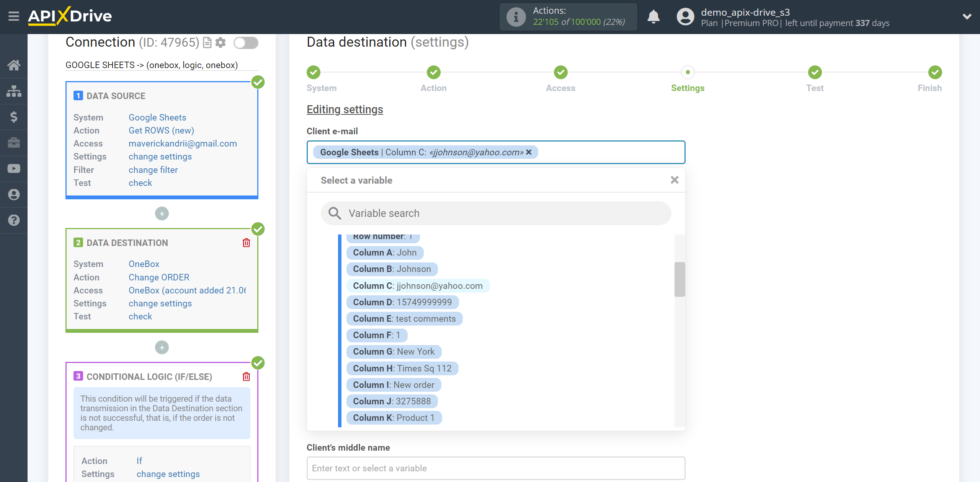The height and width of the screenshot is (482, 980).
Task: Click change filter link
Action: (153, 170)
